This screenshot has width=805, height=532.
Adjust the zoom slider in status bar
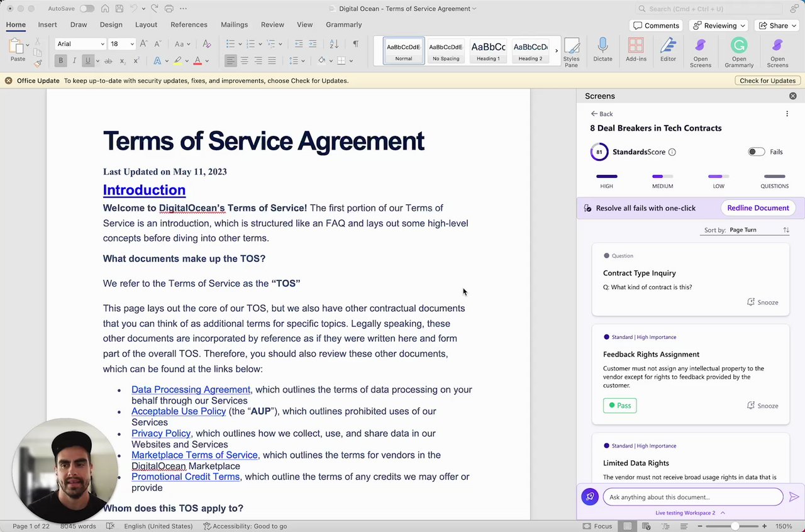point(735,526)
